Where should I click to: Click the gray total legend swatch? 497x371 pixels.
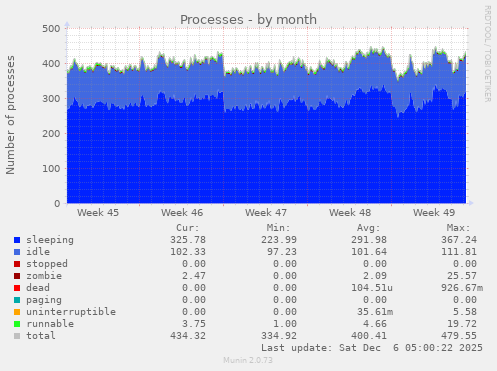(17, 336)
